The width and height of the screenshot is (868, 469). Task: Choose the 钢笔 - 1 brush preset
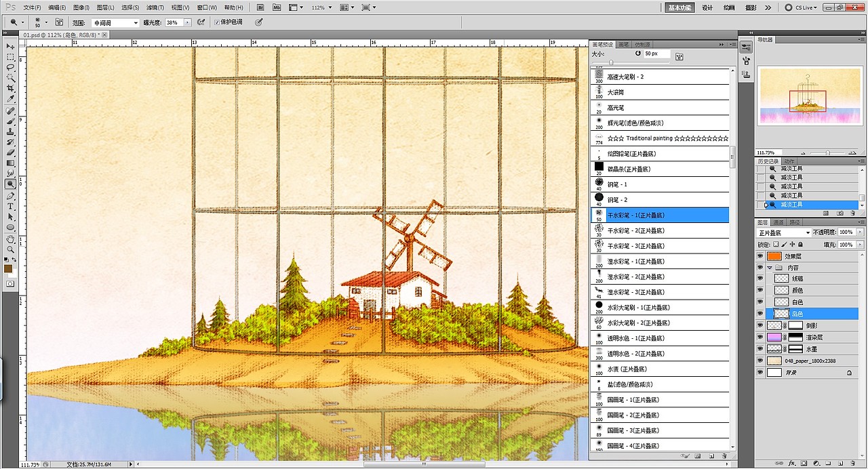pyautogui.click(x=660, y=184)
